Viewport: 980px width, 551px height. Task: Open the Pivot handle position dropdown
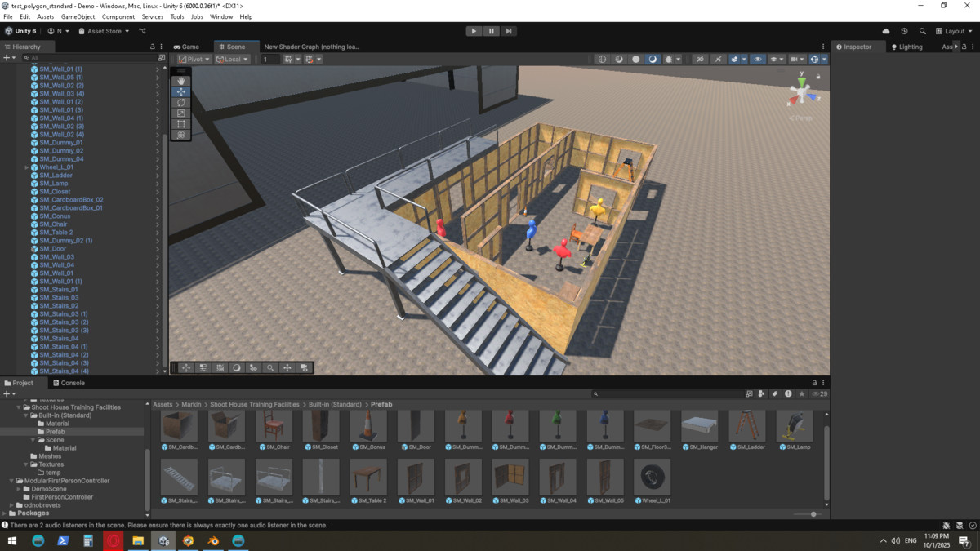[x=194, y=60]
